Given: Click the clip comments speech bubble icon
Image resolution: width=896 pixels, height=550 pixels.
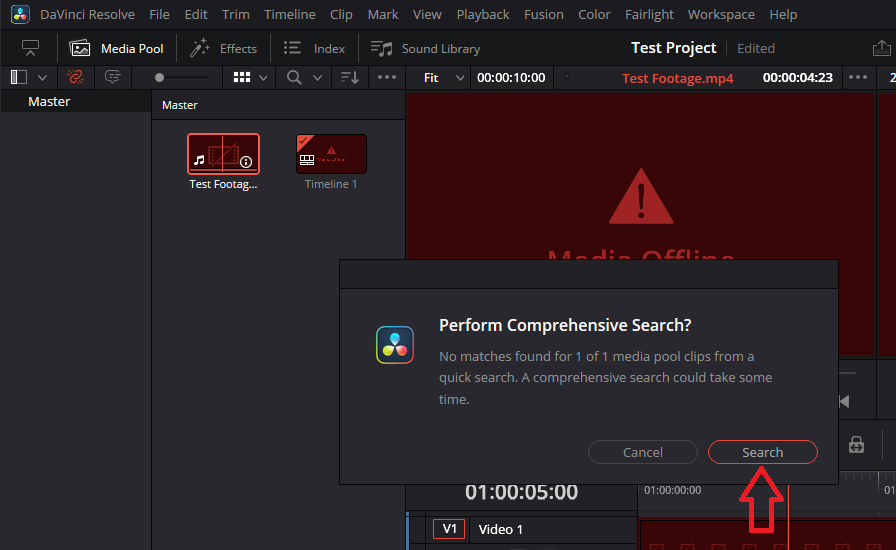Looking at the screenshot, I should point(113,77).
